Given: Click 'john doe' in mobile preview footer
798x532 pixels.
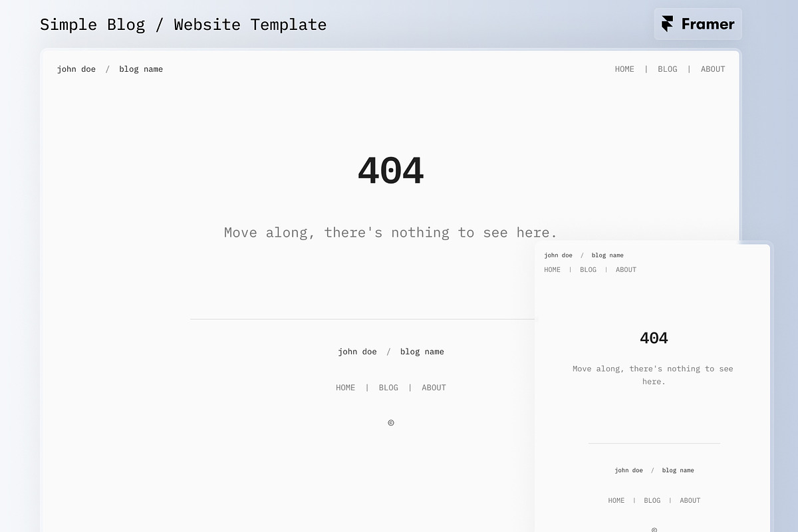Looking at the screenshot, I should [x=629, y=470].
